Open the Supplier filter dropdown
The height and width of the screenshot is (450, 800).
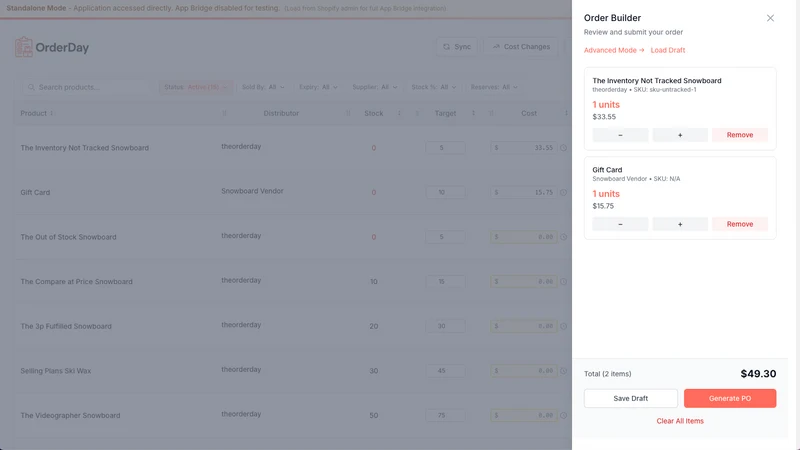pos(374,87)
